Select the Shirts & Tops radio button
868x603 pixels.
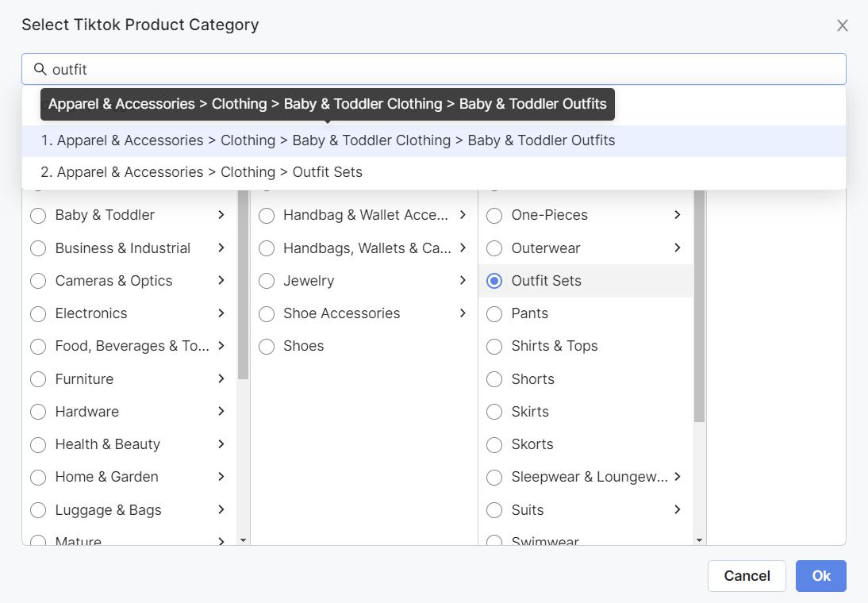494,347
